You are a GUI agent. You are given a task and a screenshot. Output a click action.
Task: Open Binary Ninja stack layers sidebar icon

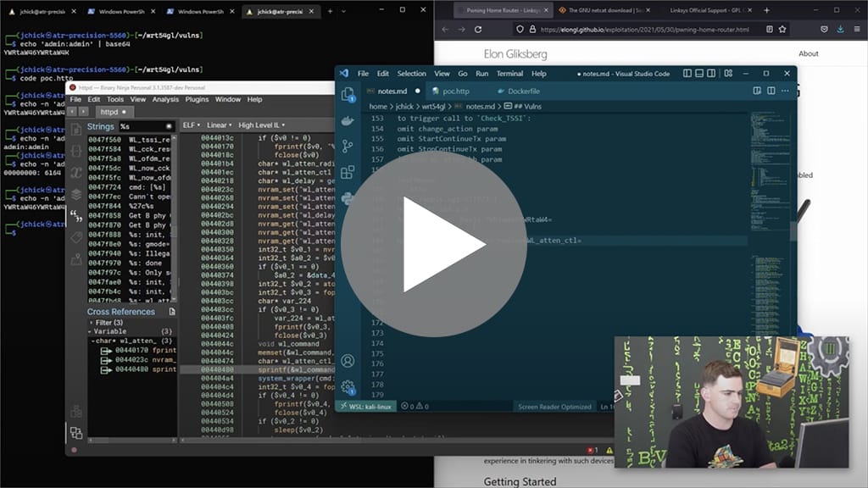[76, 194]
